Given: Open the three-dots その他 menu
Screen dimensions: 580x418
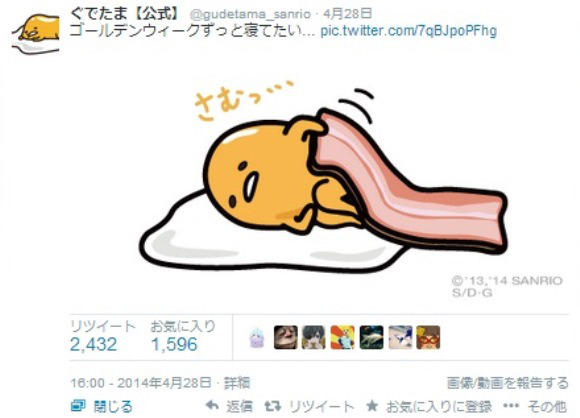Looking at the screenshot, I should click(536, 406).
